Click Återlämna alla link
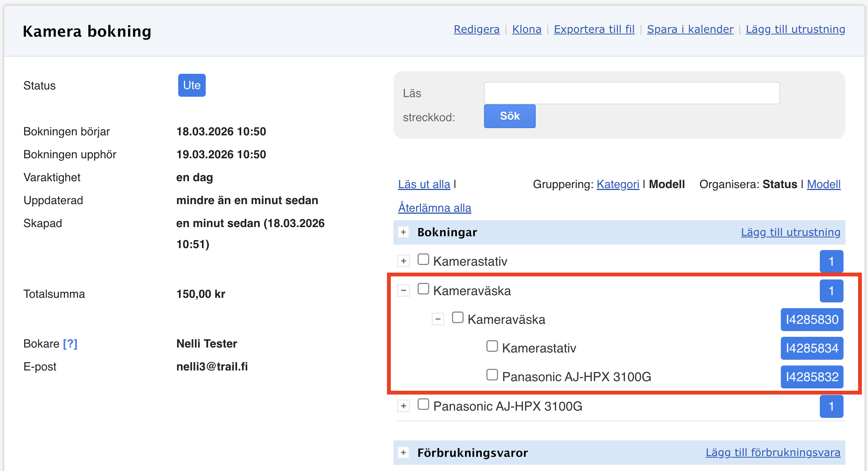This screenshot has height=471, width=868. (434, 208)
